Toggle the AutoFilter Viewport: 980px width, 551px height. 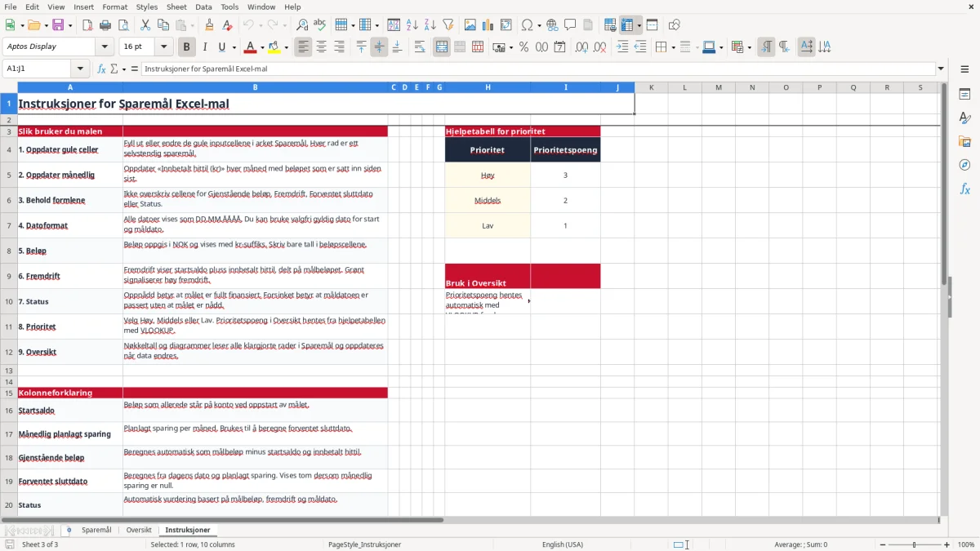pos(448,25)
